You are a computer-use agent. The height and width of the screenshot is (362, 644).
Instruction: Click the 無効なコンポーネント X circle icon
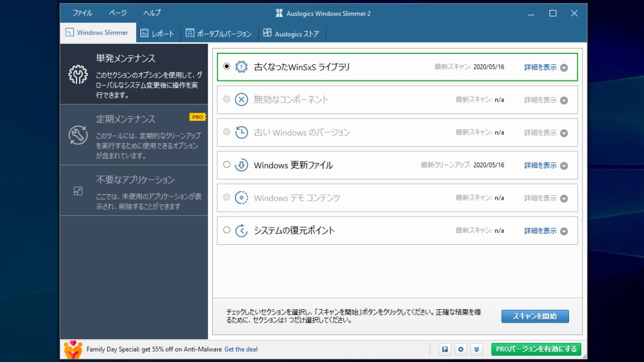[x=242, y=100]
